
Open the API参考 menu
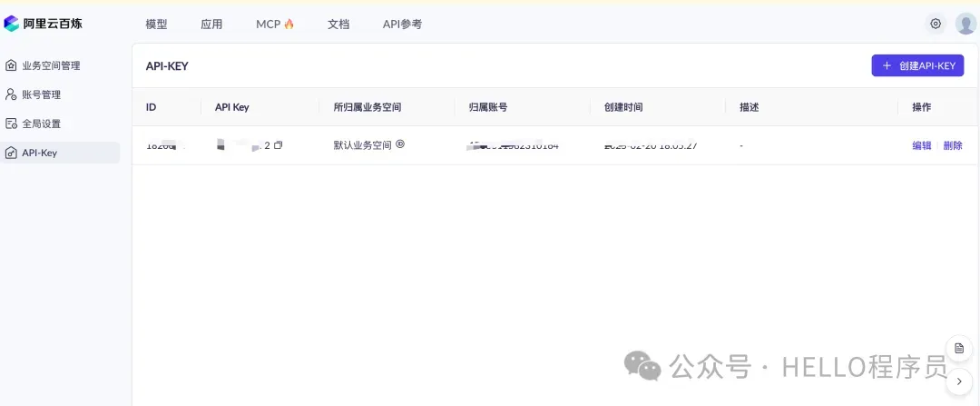(402, 25)
